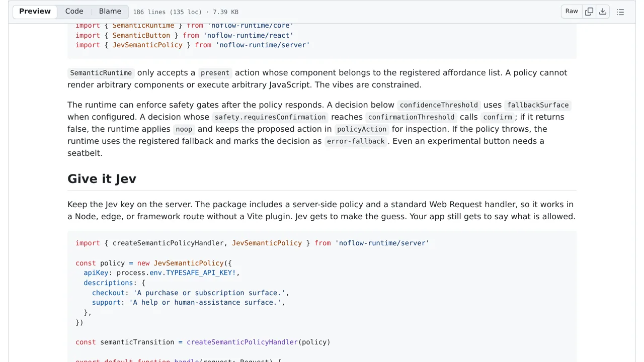Image resolution: width=644 pixels, height=362 pixels.
Task: Click the "descriptions: {" code line
Action: pyautogui.click(x=114, y=283)
